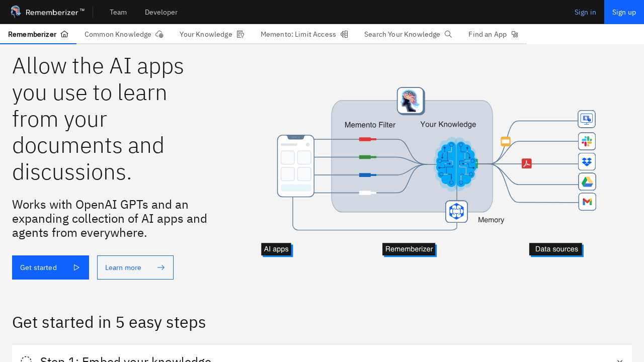Click the home icon beside Rememberizer tab
644x362 pixels.
64,34
